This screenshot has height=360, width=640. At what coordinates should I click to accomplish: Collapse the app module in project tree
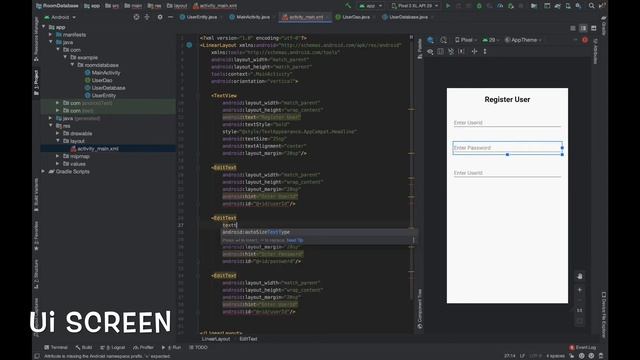pos(44,27)
